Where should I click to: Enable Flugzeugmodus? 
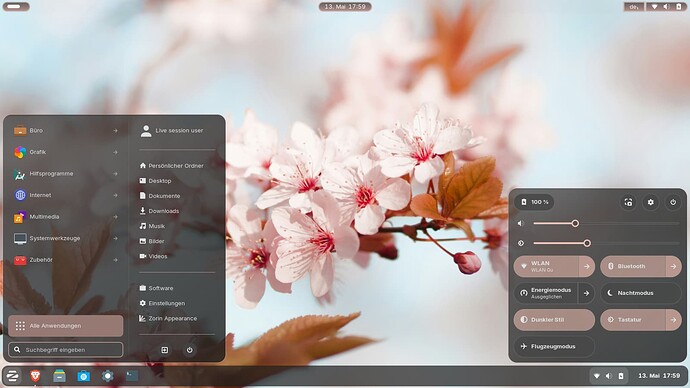(x=554, y=347)
